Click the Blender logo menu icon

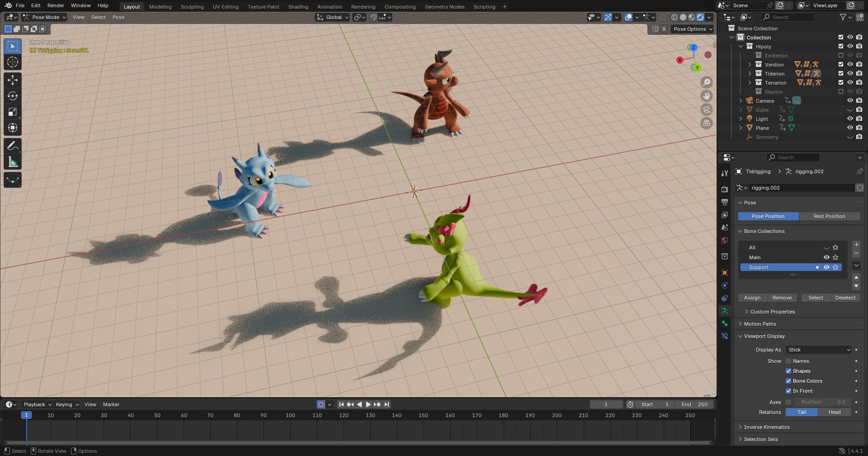click(8, 5)
